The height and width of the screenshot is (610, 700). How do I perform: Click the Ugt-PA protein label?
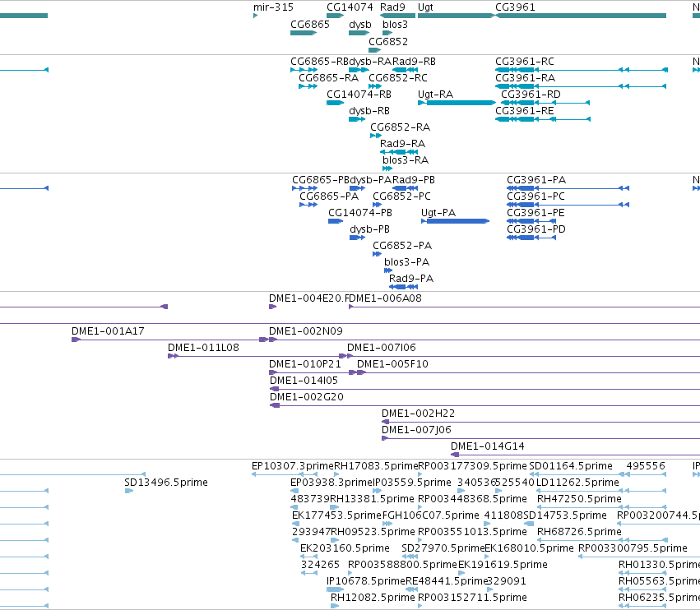tap(438, 213)
